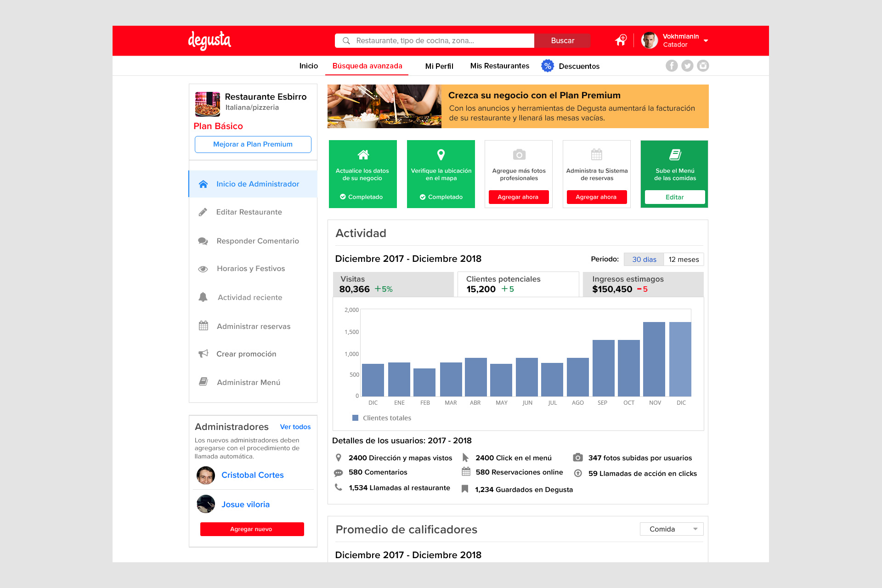Open the Mis Restaurantes menu item
882x588 pixels.
499,66
